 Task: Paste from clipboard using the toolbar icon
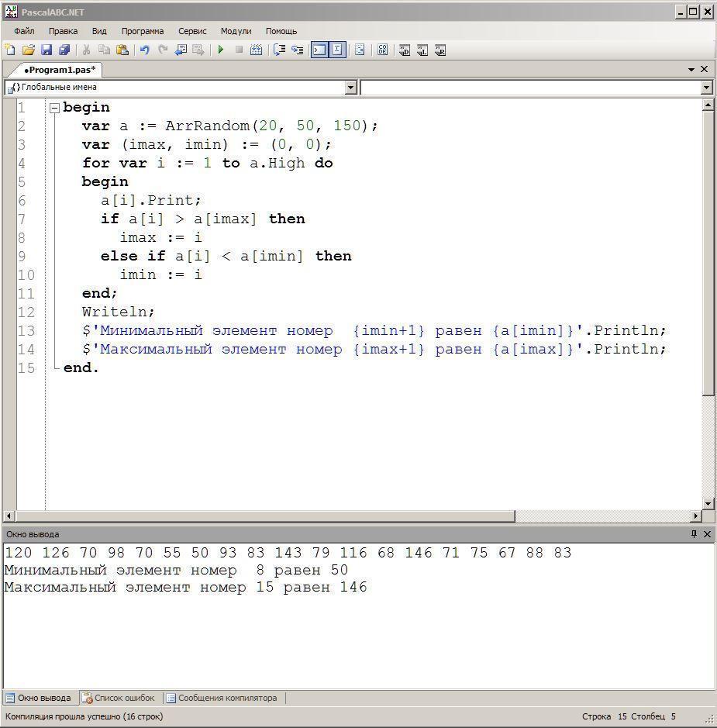(122, 50)
